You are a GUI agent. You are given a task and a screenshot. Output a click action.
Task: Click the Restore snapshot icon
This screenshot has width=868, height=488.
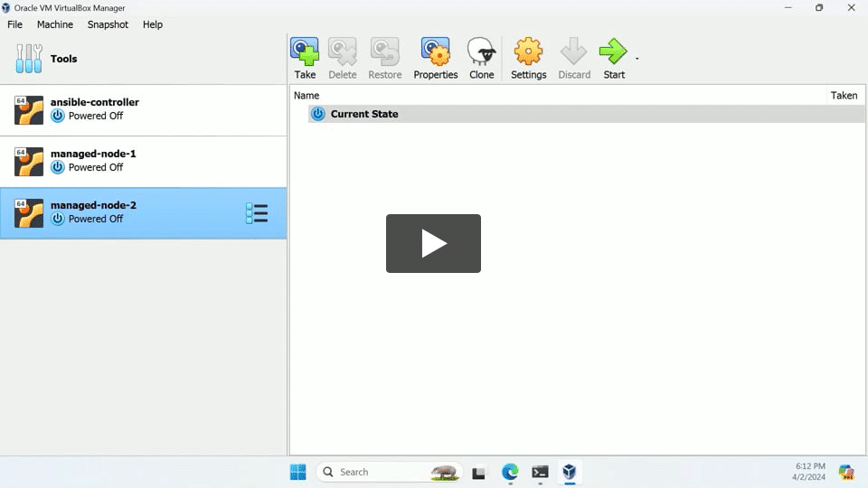coord(384,52)
